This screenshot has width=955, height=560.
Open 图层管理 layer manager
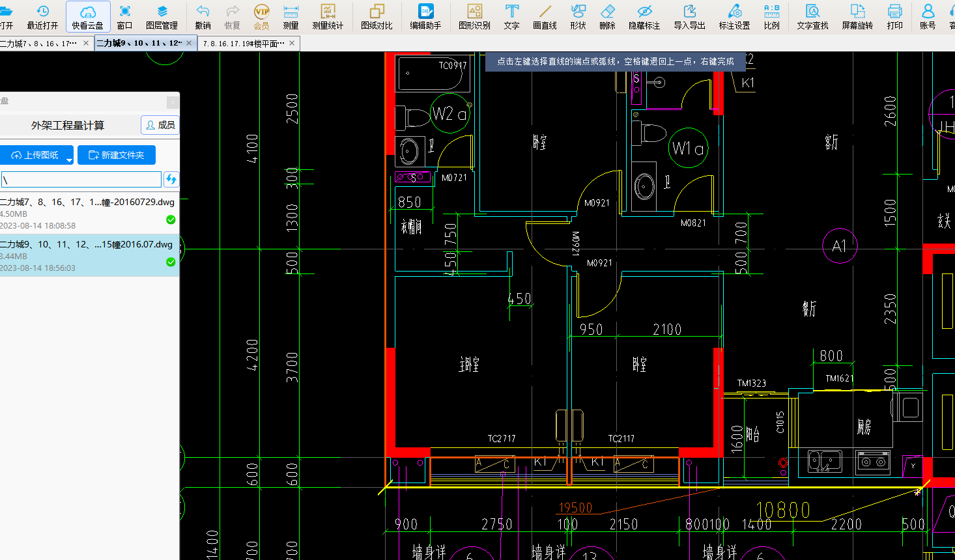click(162, 17)
